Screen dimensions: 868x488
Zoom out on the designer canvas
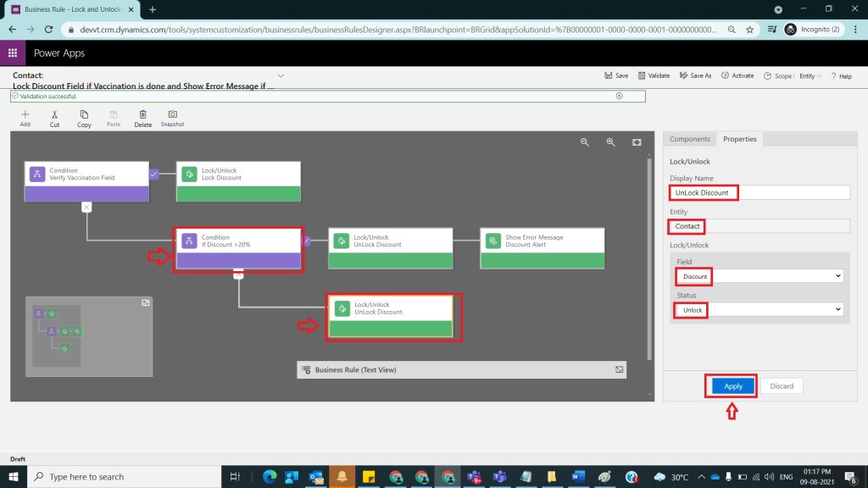click(x=585, y=142)
